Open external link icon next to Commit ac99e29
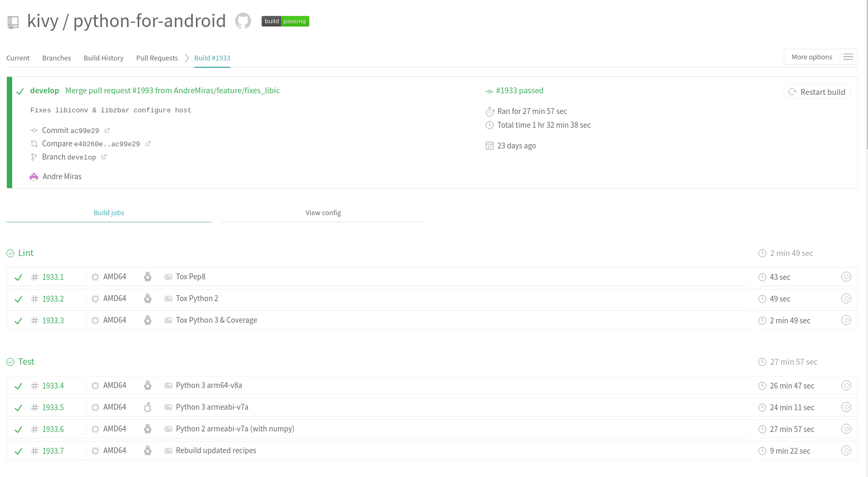868x477 pixels. pyautogui.click(x=107, y=130)
